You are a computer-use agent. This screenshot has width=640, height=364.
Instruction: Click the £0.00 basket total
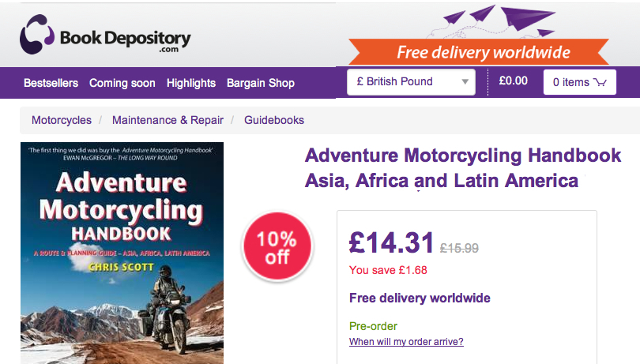click(514, 81)
